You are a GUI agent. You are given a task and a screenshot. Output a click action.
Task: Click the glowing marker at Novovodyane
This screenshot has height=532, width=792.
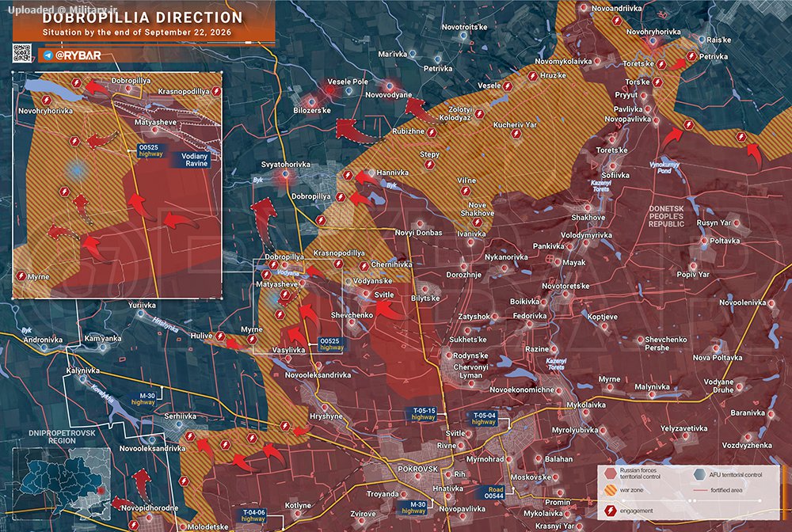pyautogui.click(x=390, y=85)
